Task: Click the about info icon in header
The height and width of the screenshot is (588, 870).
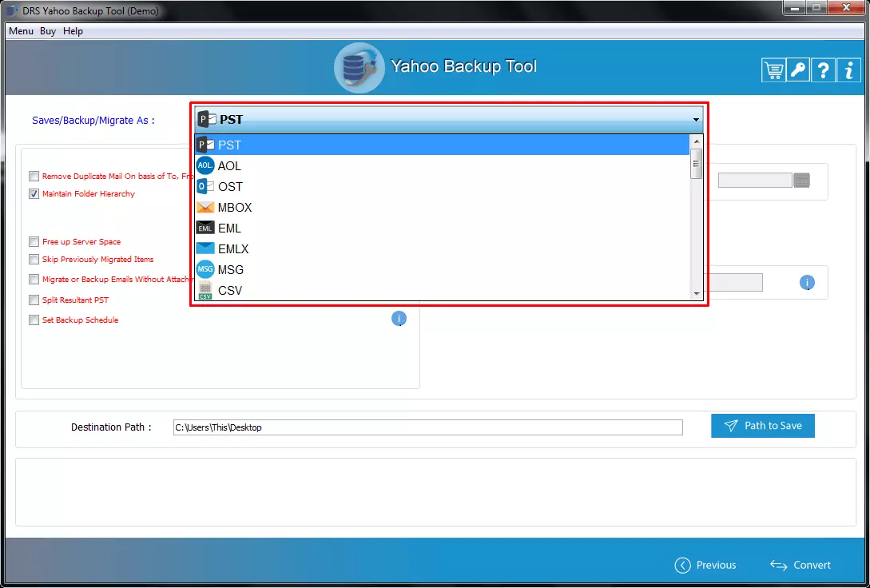Action: [x=848, y=70]
